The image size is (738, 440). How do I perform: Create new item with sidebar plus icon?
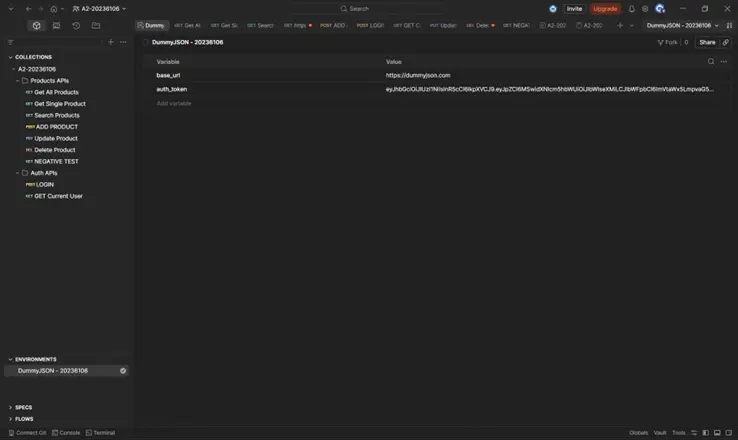(x=111, y=42)
